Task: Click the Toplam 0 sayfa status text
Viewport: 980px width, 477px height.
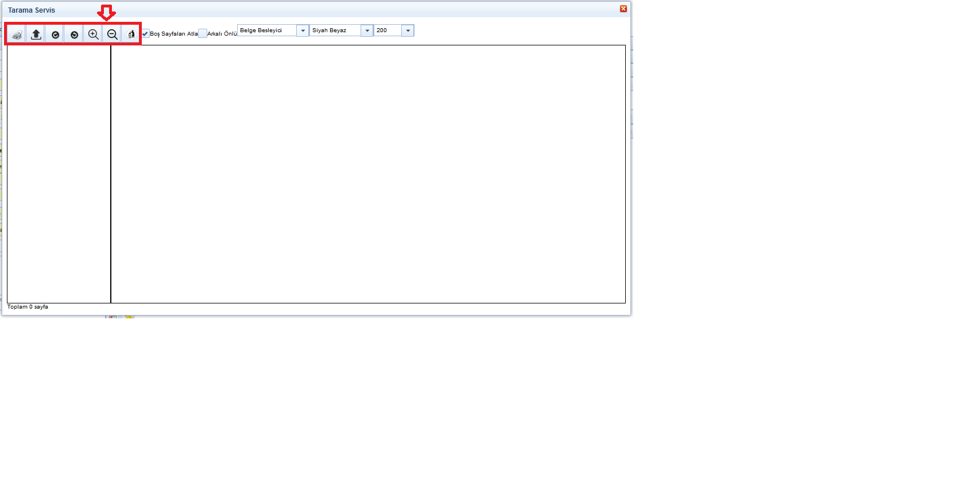Action: click(x=28, y=307)
